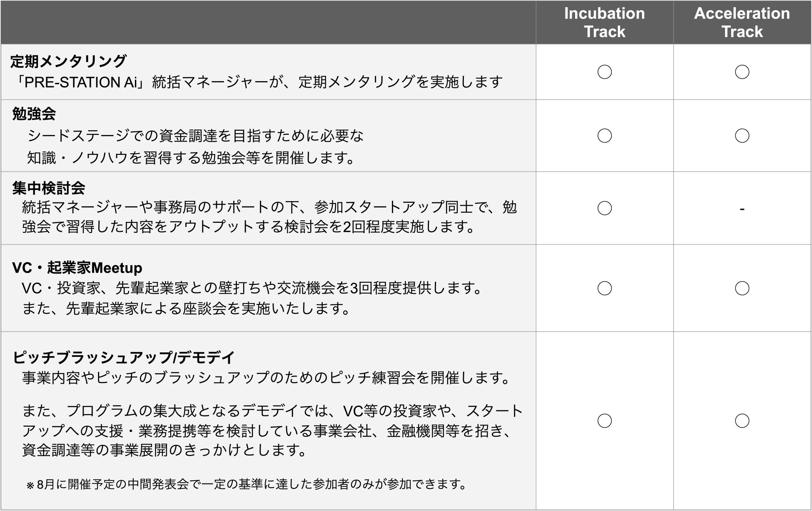Click the Acceleration dash mark for 集中検討会

coord(742,209)
